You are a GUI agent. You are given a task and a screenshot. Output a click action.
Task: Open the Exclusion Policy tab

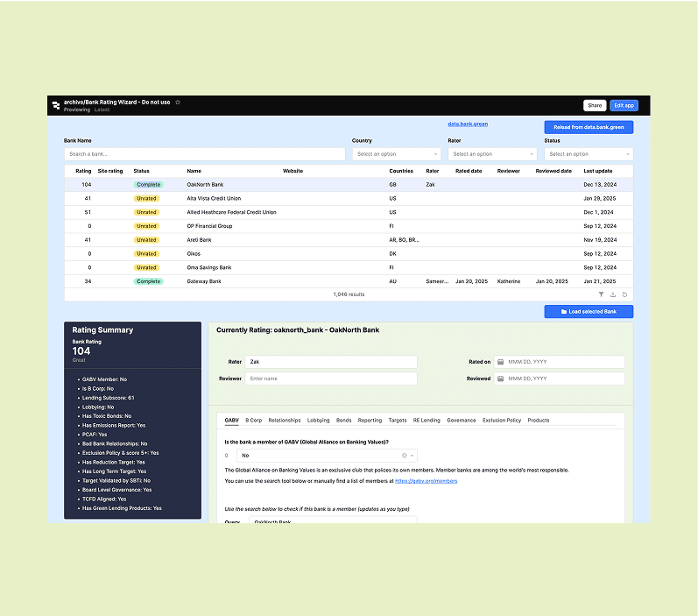(502, 420)
